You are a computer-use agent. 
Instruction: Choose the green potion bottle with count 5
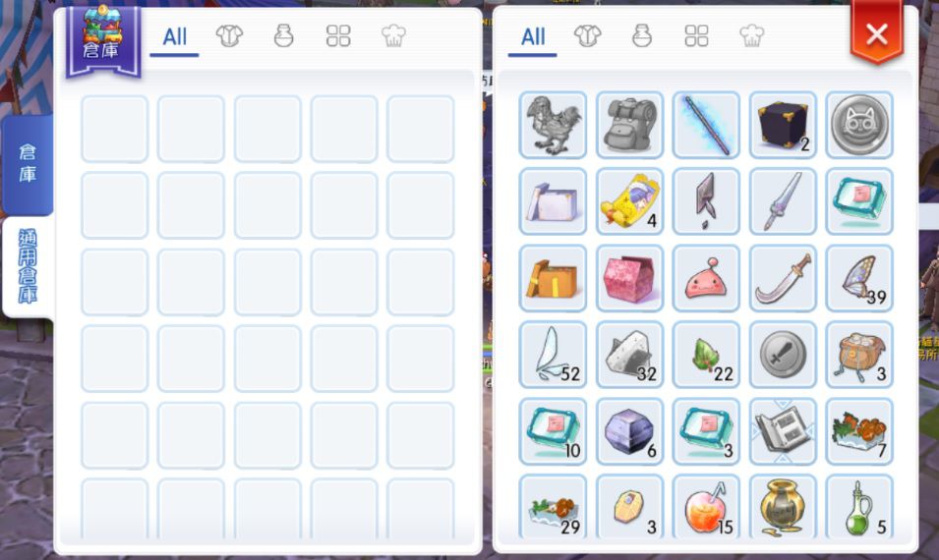[x=859, y=507]
